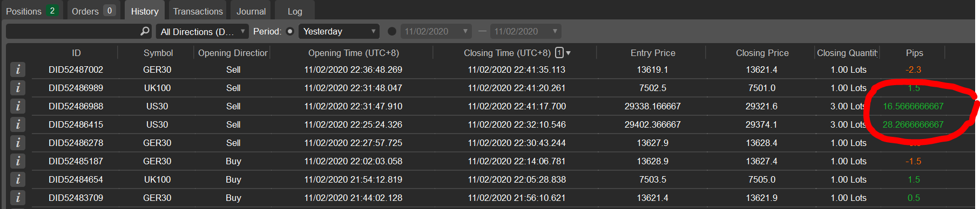Open info icon for DID52483709
Screen dimensions: 980x209
pyautogui.click(x=18, y=198)
